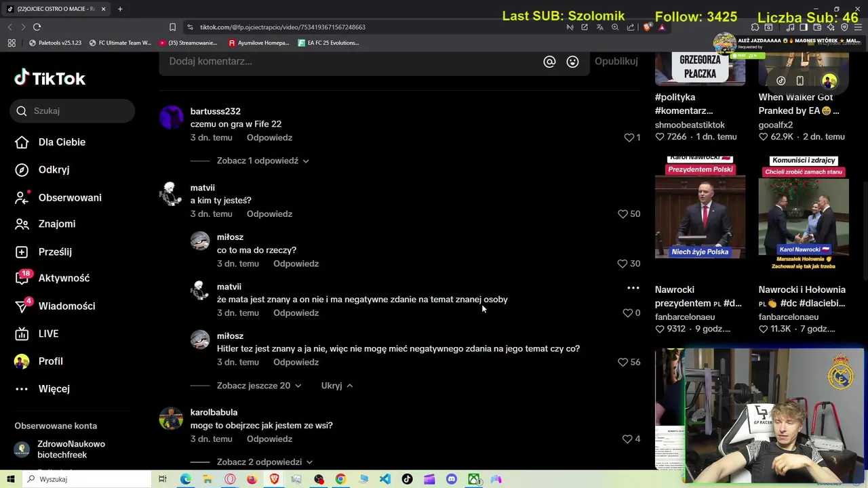Open more options on matvii's reply
The image size is (868, 488).
pyautogui.click(x=633, y=288)
